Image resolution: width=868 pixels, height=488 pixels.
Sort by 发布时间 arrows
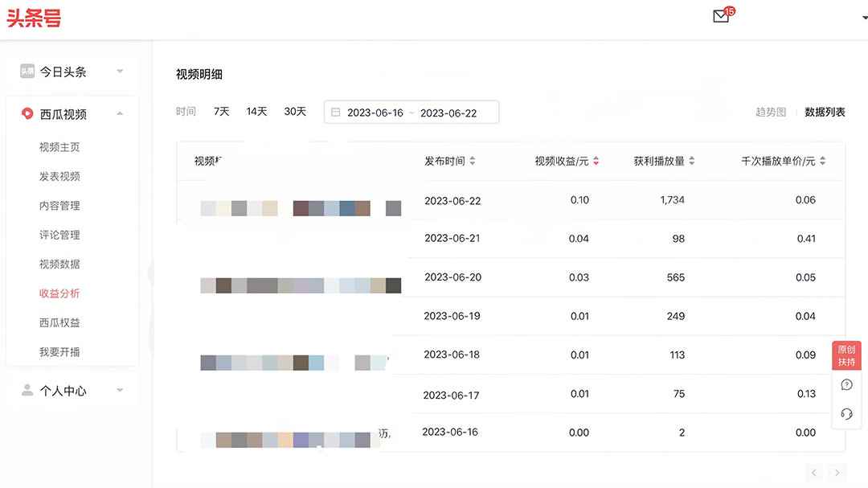(x=473, y=161)
